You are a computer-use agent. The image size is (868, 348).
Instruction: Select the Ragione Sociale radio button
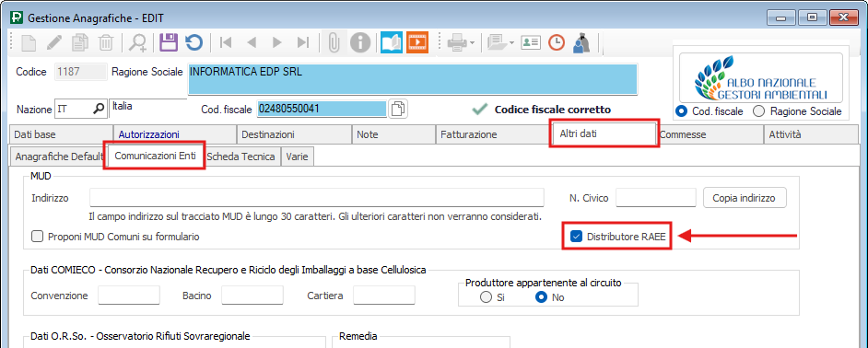pos(759,111)
